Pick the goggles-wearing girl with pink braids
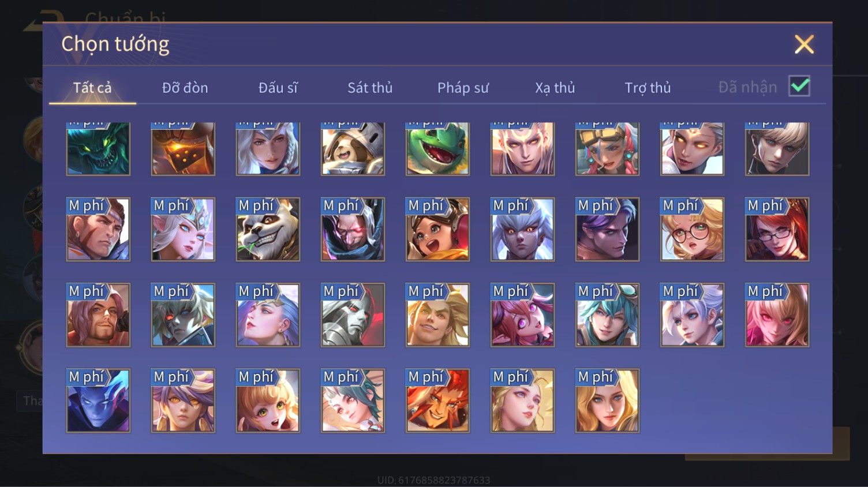 pos(607,148)
